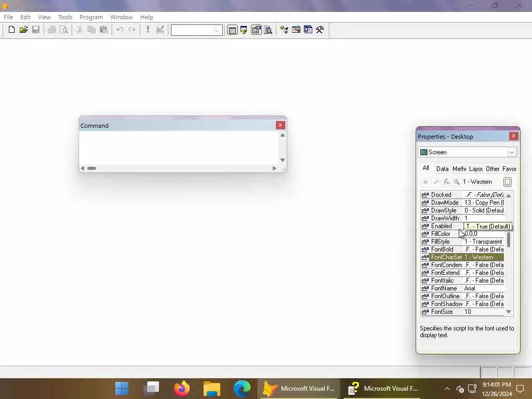Select the Enabled property row

coord(462,226)
